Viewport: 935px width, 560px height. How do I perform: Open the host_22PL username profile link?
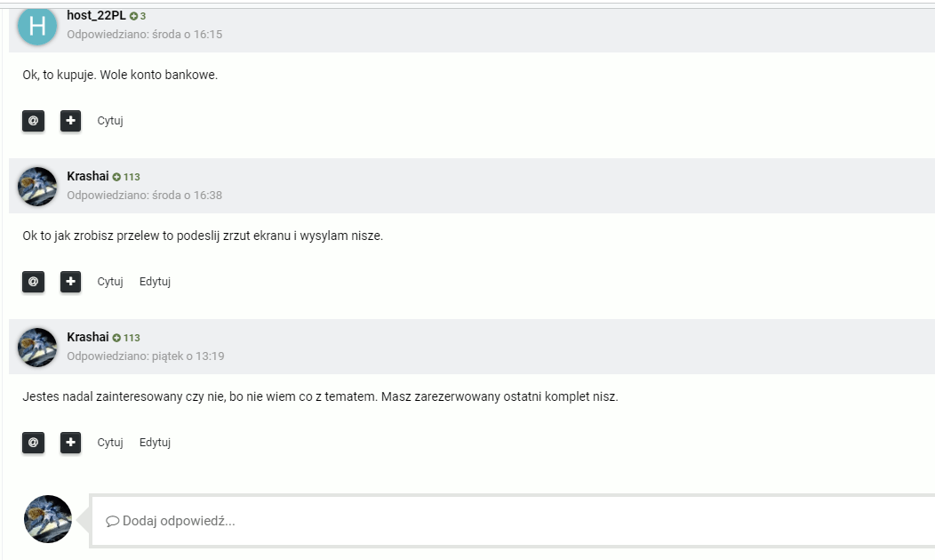(x=96, y=15)
